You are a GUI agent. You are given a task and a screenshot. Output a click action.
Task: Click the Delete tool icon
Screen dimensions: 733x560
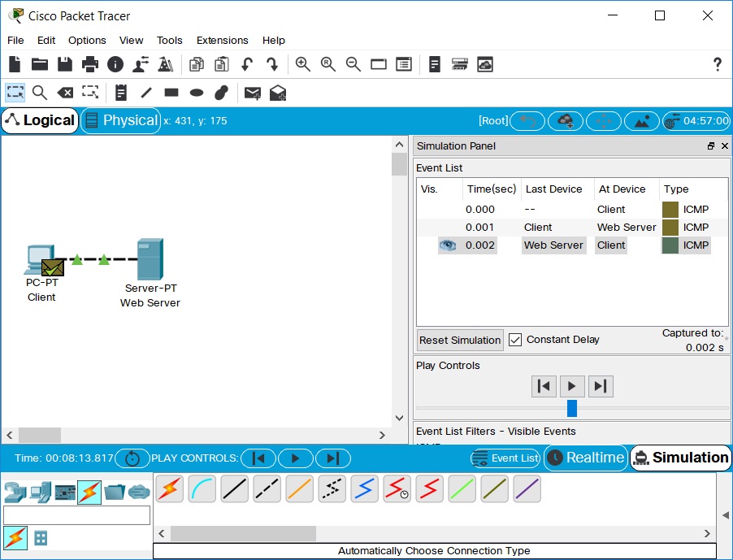[65, 93]
